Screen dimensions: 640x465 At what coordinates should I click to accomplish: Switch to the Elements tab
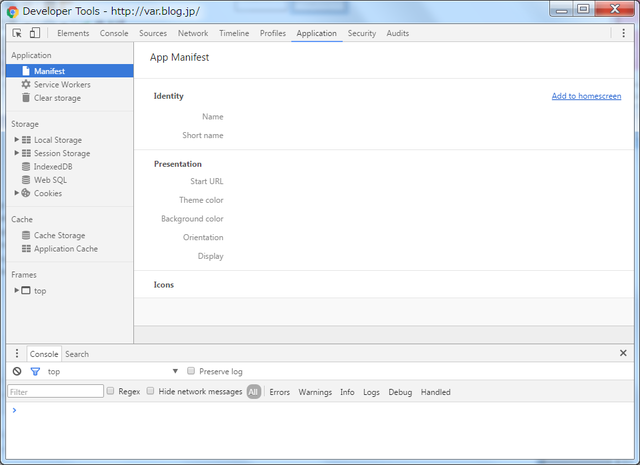click(x=73, y=33)
